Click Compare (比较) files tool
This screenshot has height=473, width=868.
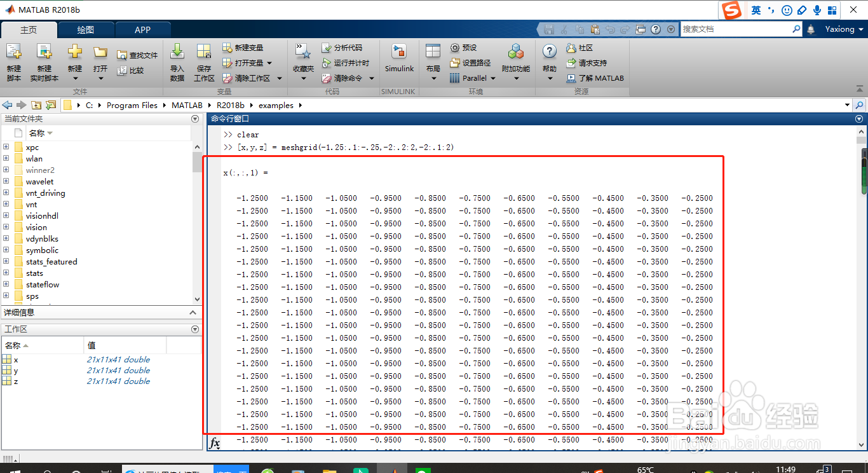pyautogui.click(x=131, y=71)
